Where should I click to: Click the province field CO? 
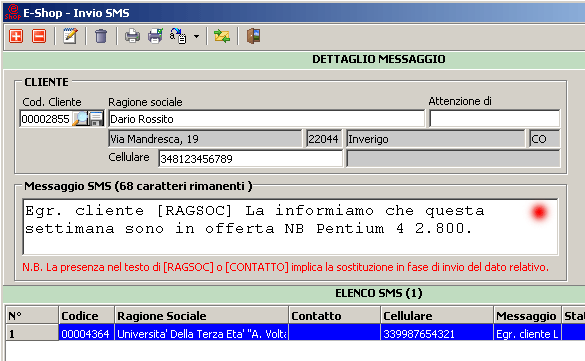pos(544,139)
